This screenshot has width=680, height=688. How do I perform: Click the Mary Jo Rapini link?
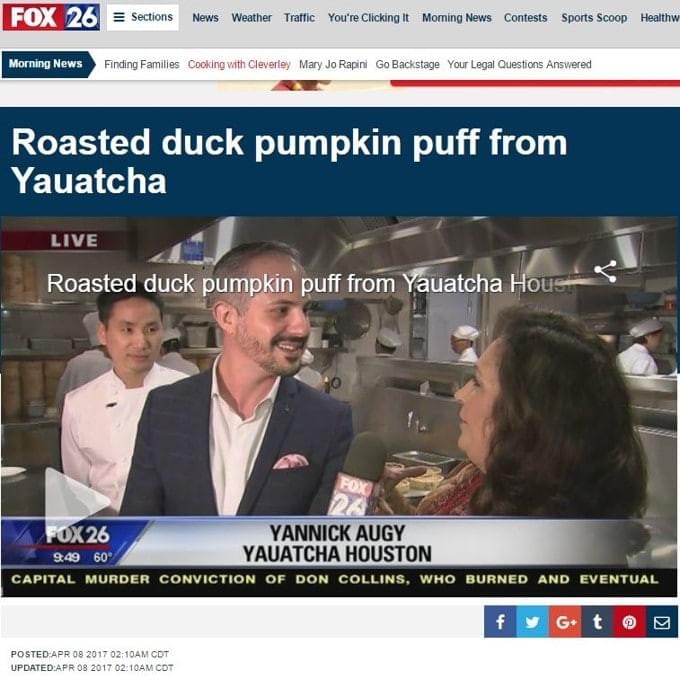click(x=333, y=64)
